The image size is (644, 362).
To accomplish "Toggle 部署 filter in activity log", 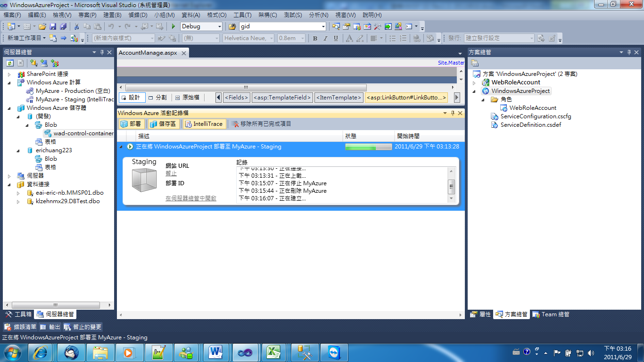I will pyautogui.click(x=131, y=124).
